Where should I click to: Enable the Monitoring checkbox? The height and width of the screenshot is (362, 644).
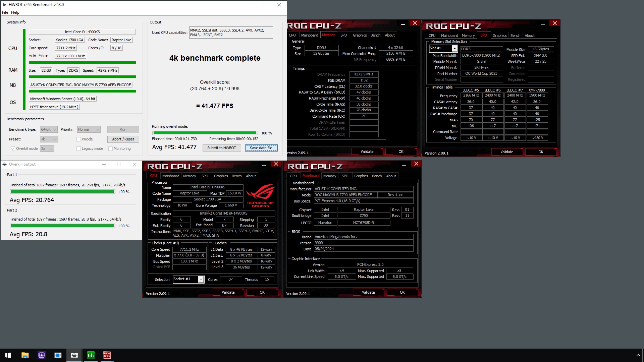(x=110, y=148)
